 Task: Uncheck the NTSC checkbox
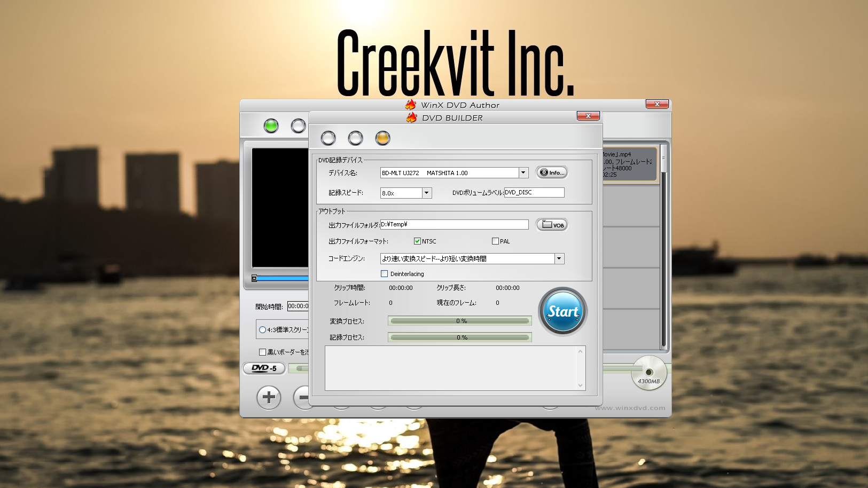tap(417, 241)
